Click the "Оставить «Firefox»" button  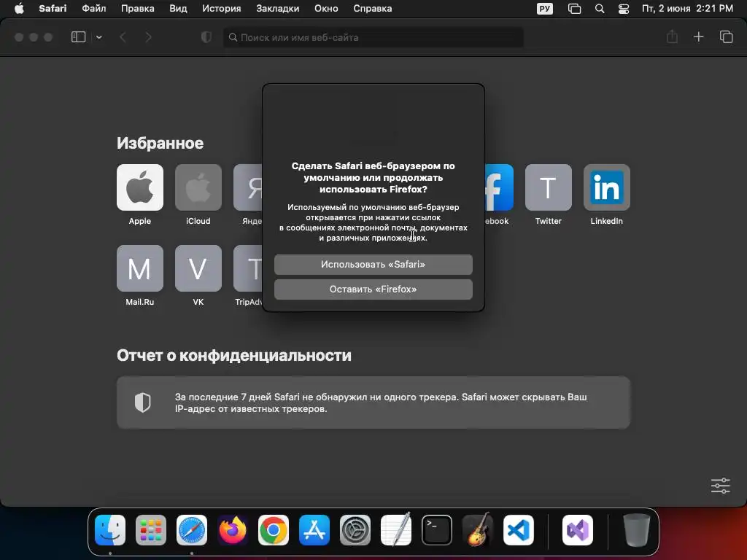click(373, 289)
